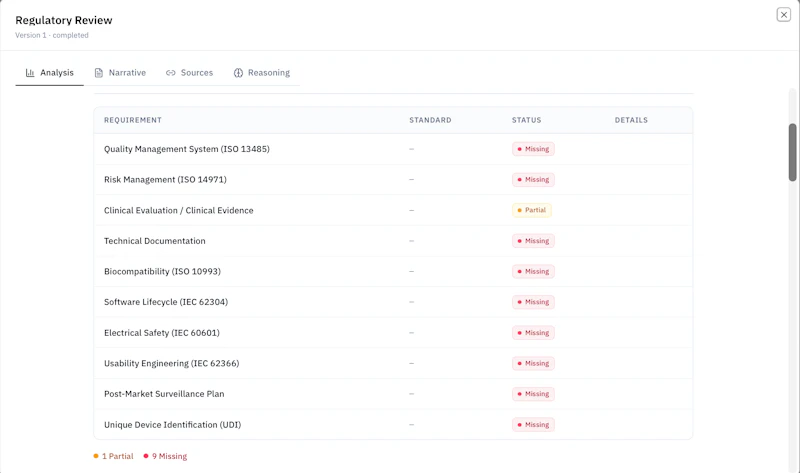
Task: Select Post-Market Surveillance Plan requirement
Action: [x=164, y=394]
